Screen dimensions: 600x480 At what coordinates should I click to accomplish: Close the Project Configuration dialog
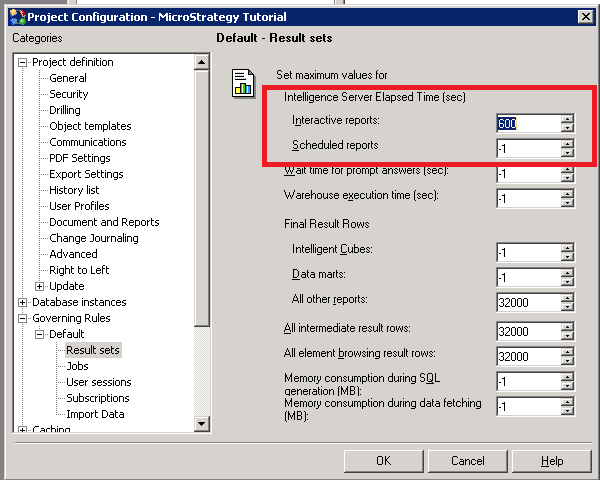[x=585, y=17]
